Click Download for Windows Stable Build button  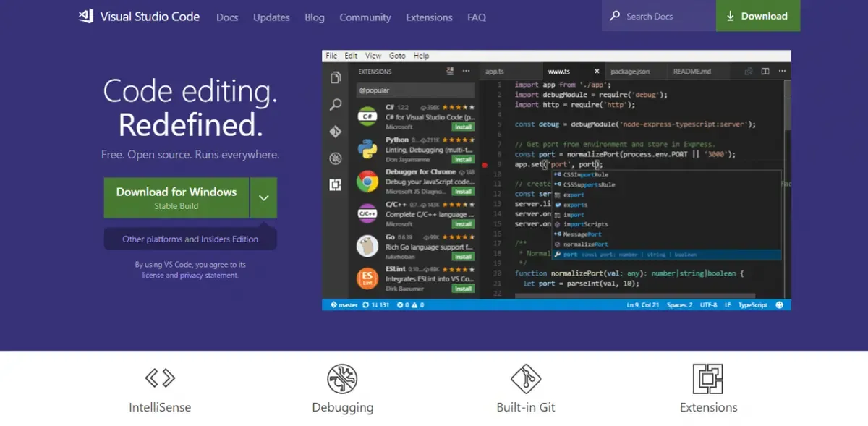point(176,197)
